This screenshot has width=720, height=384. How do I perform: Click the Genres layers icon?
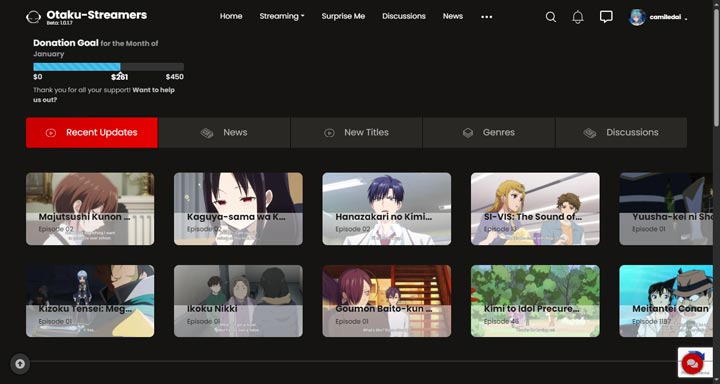tap(467, 133)
